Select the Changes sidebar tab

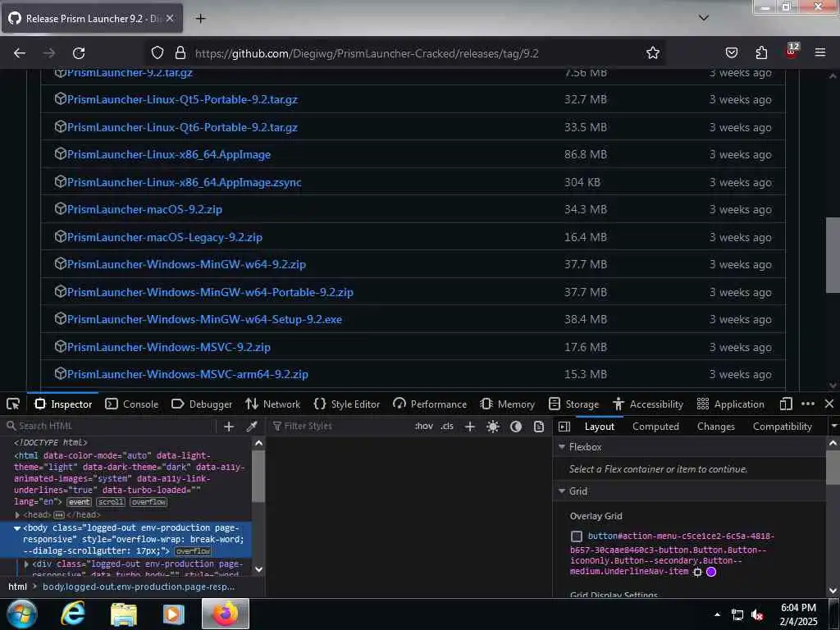tap(715, 427)
